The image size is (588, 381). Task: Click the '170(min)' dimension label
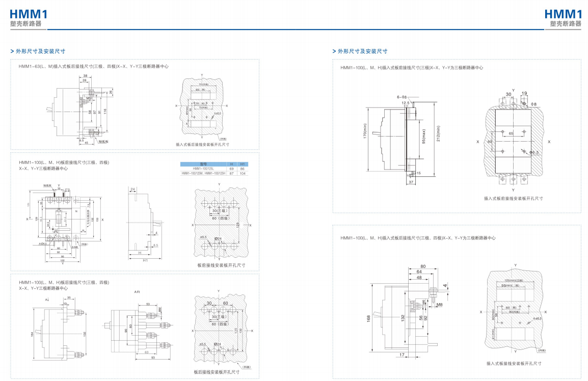(365, 131)
